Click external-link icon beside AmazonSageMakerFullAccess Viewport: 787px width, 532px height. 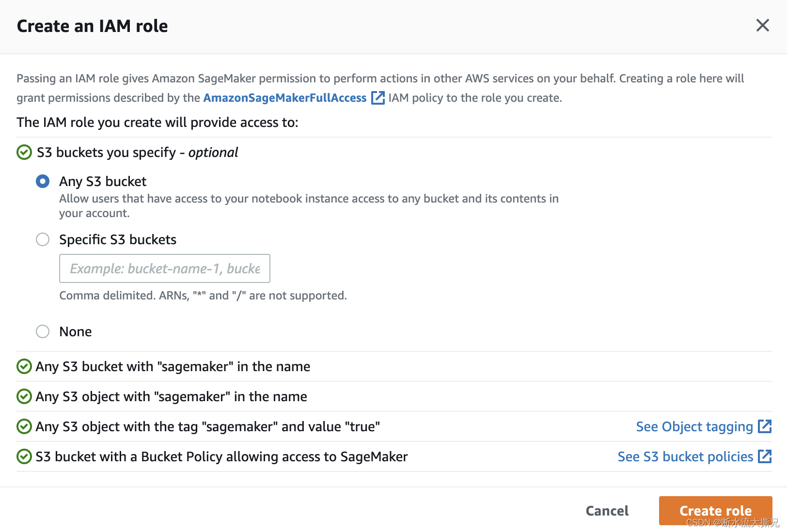(378, 98)
